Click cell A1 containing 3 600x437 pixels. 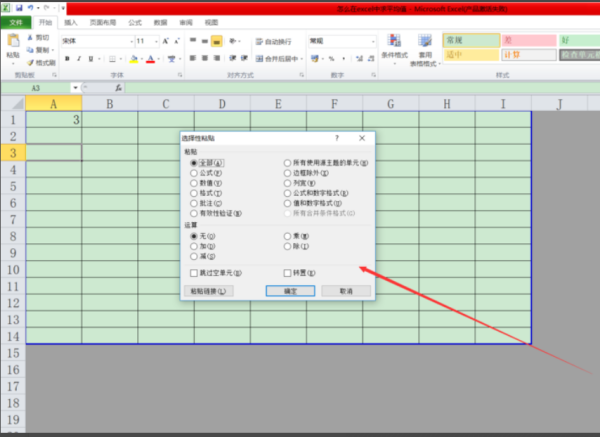click(54, 120)
